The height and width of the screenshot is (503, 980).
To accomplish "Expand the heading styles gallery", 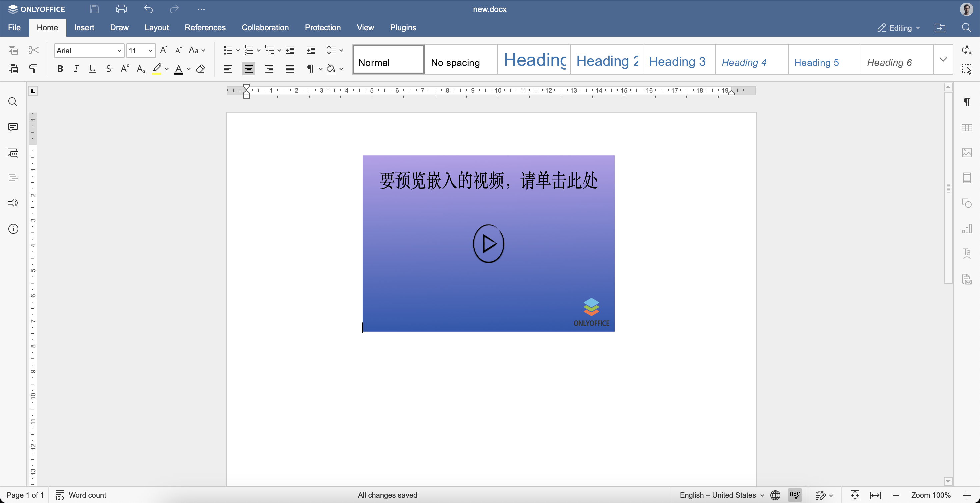I will pyautogui.click(x=943, y=59).
